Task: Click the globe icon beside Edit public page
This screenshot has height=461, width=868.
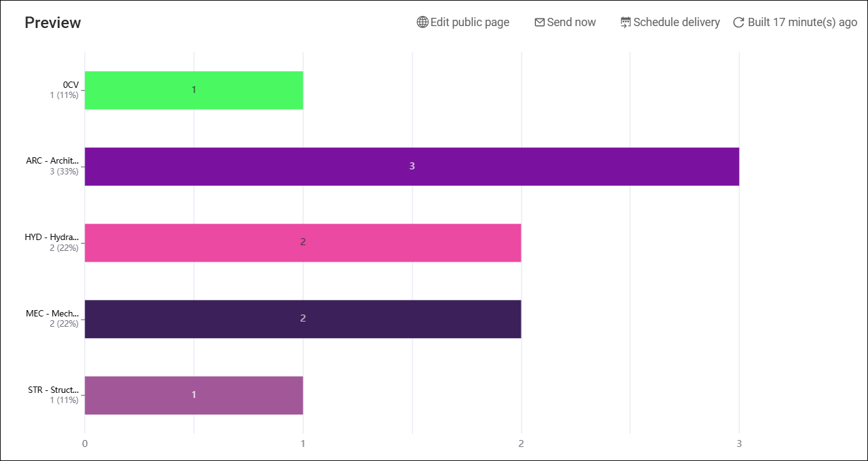Action: [x=423, y=22]
